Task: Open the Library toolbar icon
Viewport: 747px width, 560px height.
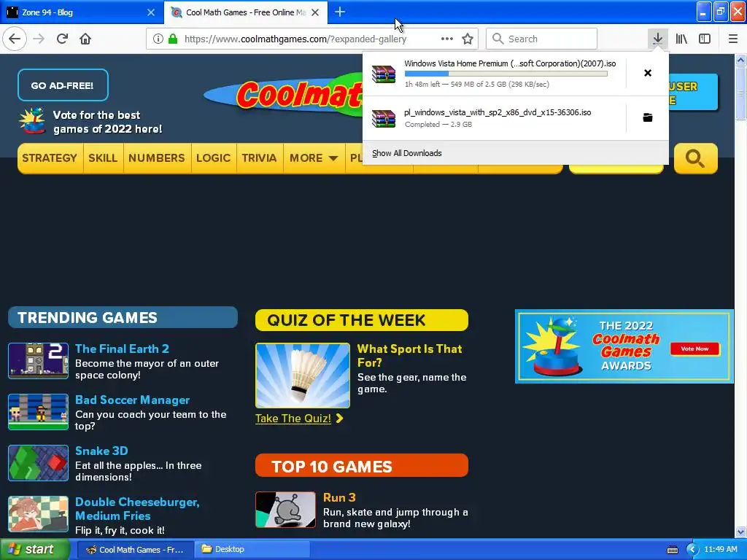Action: [681, 39]
